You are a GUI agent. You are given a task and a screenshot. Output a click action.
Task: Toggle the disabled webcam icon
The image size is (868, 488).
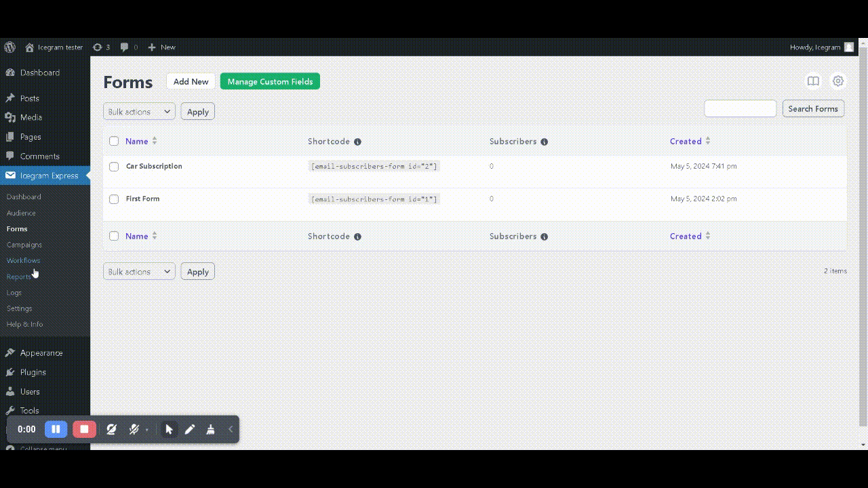point(111,429)
